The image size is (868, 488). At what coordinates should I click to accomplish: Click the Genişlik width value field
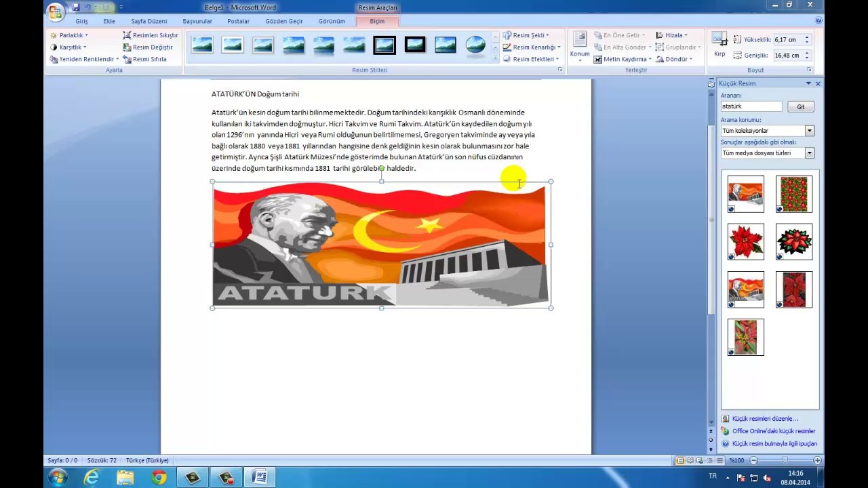pos(788,56)
